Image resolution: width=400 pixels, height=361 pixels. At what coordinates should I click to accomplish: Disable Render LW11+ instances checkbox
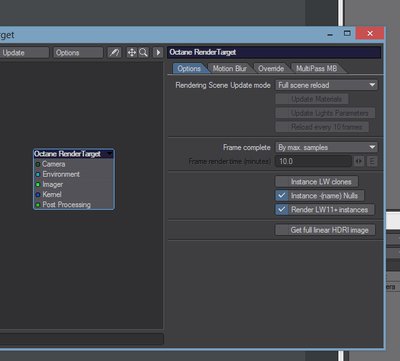[282, 210]
